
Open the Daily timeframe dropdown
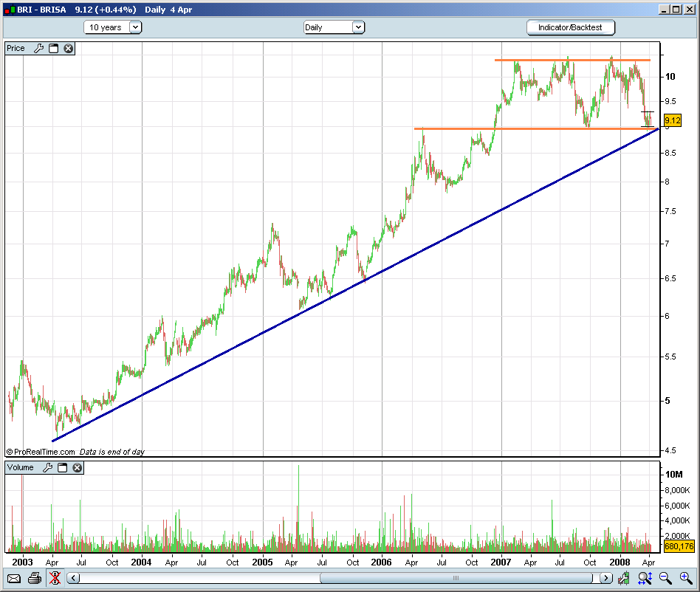(334, 27)
